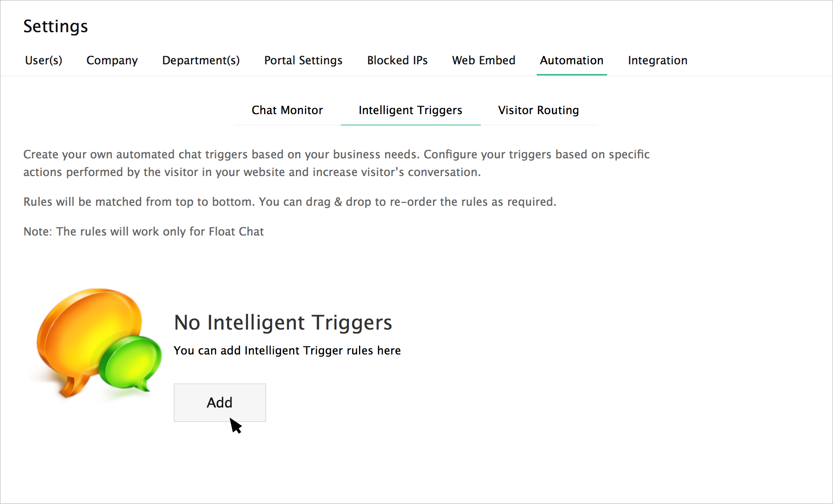The height and width of the screenshot is (504, 833).
Task: Click the automated chat triggers description paragraph
Action: coord(336,163)
